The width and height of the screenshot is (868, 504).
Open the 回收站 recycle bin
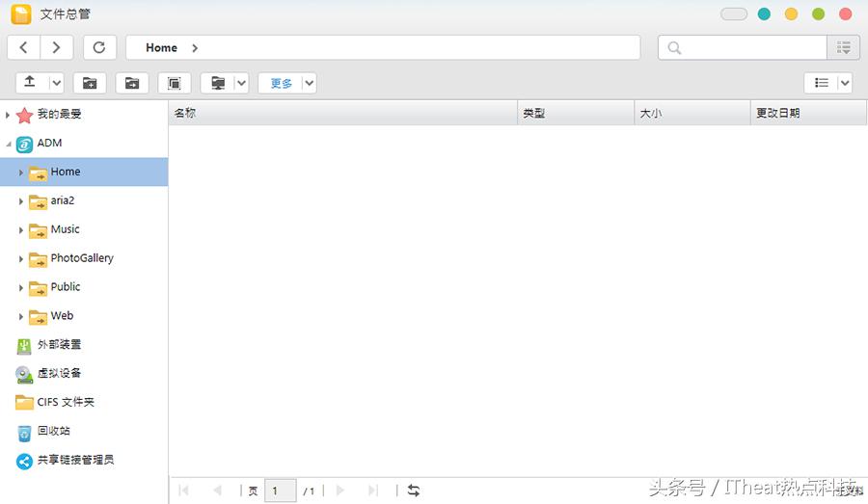43,431
